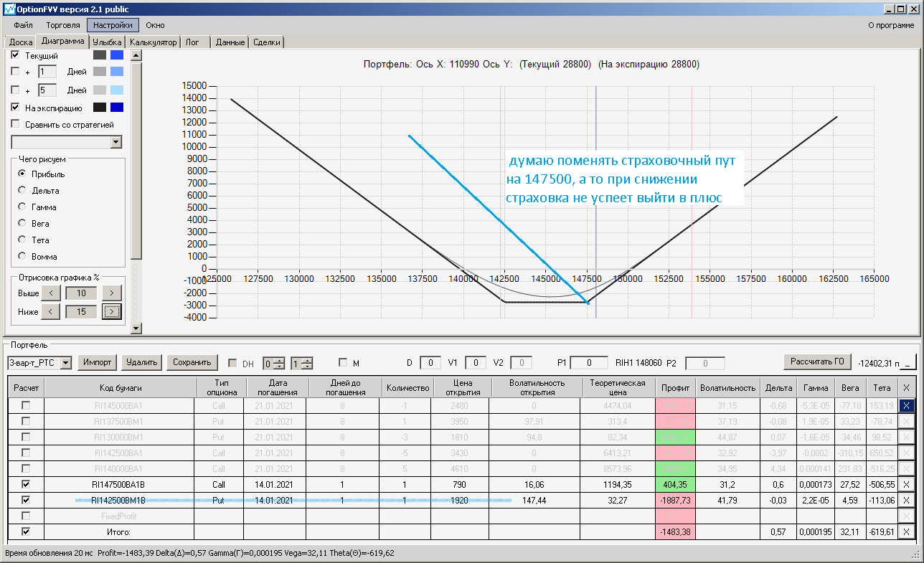924x563 pixels.
Task: Click the D input field
Action: coord(430,364)
